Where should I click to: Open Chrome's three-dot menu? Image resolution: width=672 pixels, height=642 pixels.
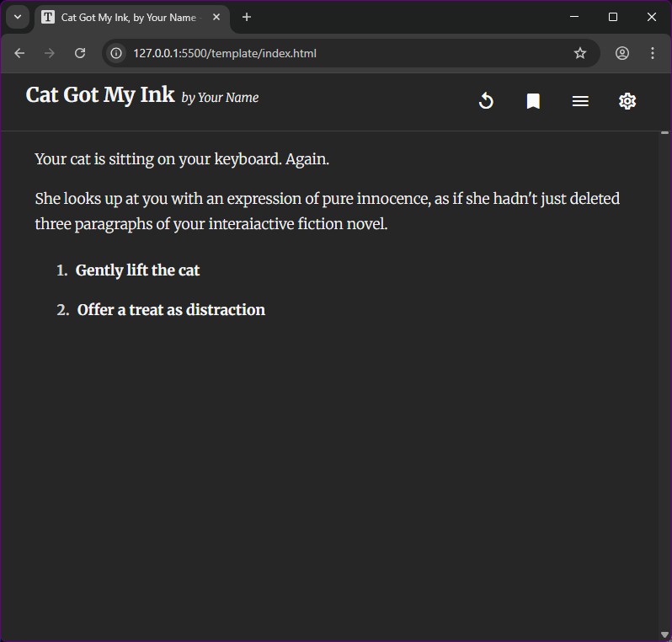tap(653, 53)
